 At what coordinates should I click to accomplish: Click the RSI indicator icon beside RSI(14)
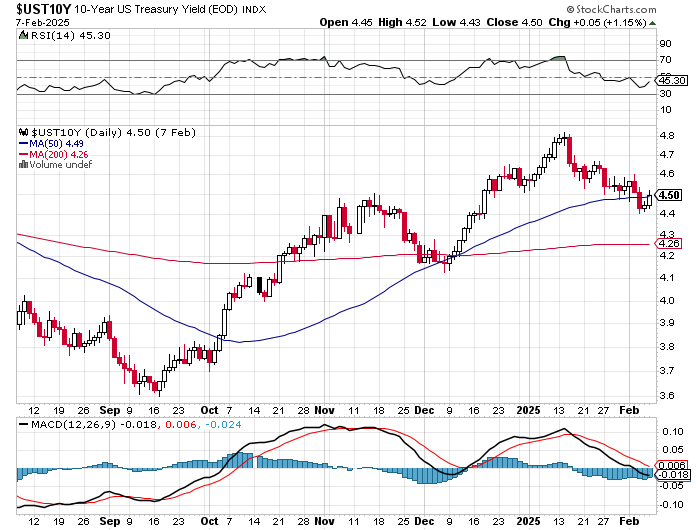pyautogui.click(x=23, y=35)
